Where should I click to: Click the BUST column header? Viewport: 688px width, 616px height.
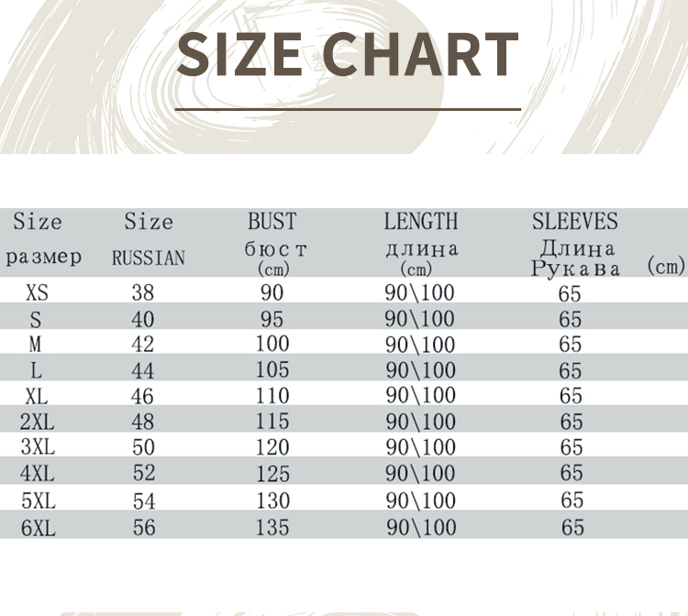(x=272, y=221)
